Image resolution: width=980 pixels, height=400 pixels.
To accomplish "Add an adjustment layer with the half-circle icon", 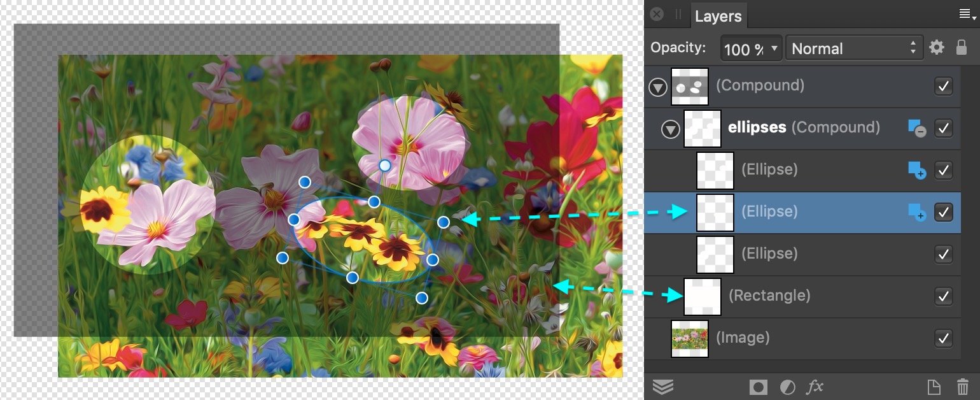I will (x=787, y=387).
